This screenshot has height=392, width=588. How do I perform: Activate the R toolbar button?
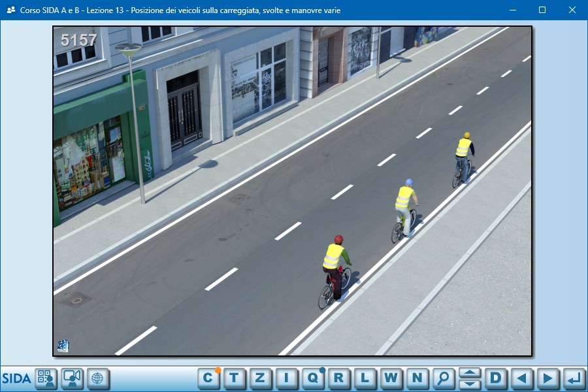click(x=339, y=378)
